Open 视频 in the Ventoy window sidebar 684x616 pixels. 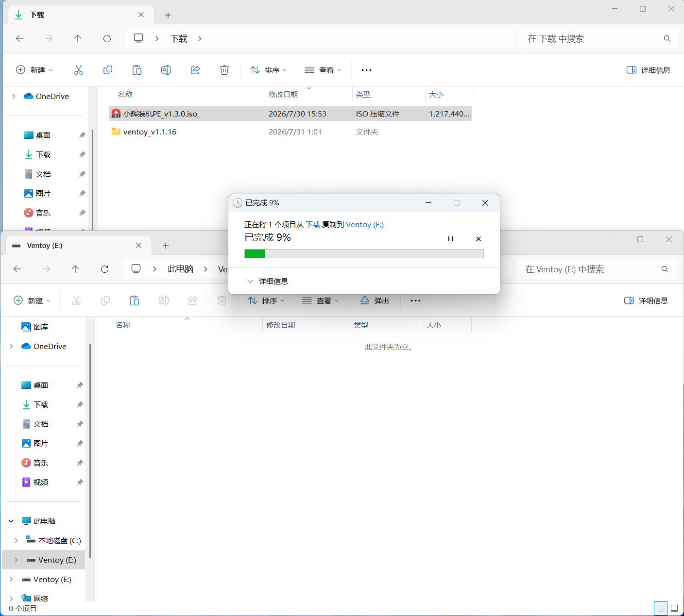[41, 482]
